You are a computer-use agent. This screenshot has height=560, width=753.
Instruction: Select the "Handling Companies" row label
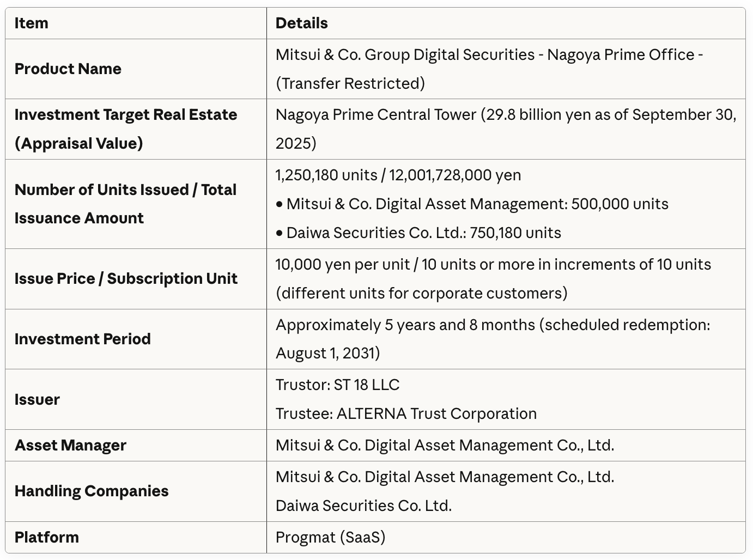pos(92,491)
